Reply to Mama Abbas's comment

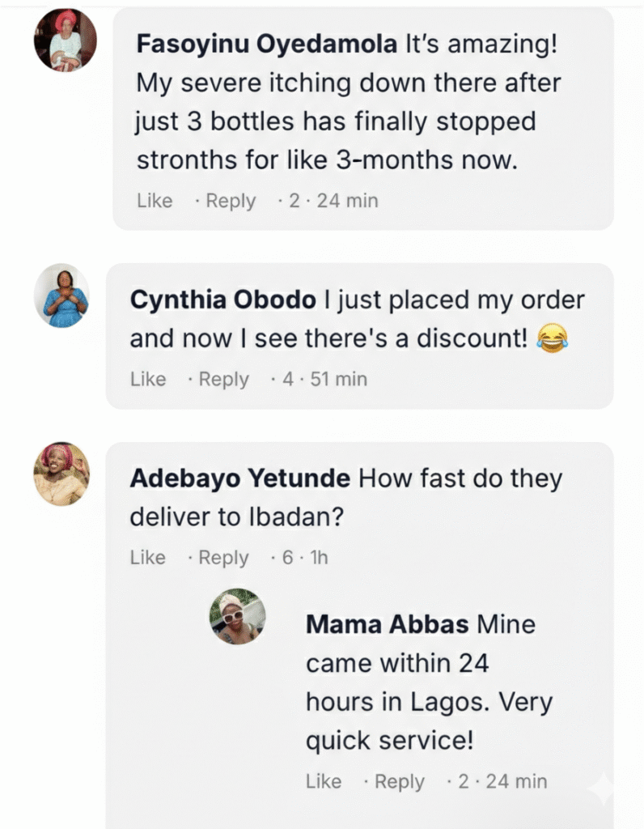(400, 781)
